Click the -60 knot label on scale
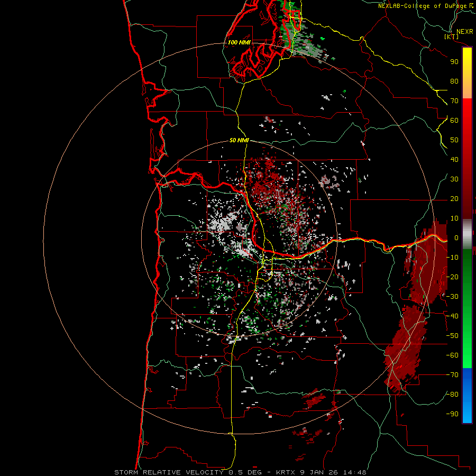The width and height of the screenshot is (476, 476). (452, 355)
